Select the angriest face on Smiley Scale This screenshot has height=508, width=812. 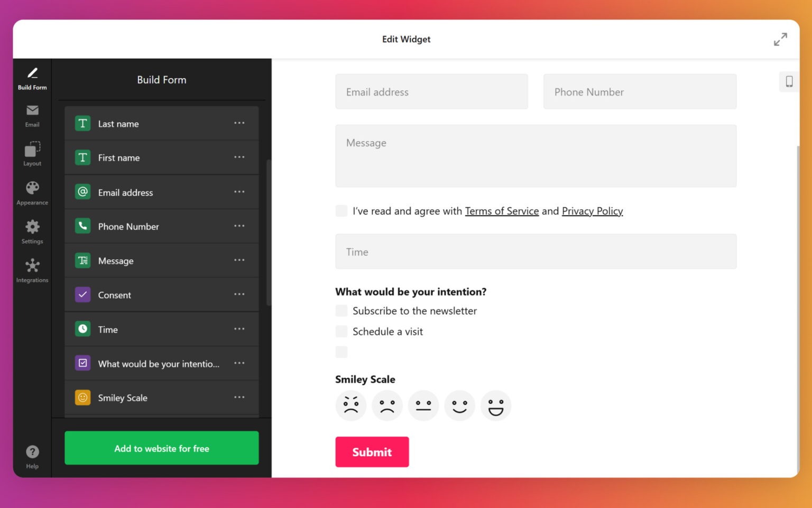(x=350, y=405)
